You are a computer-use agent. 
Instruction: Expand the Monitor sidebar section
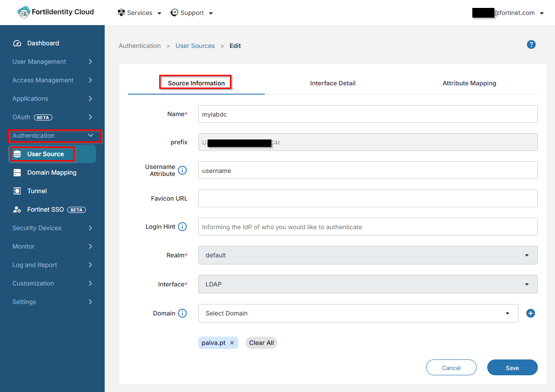52,246
